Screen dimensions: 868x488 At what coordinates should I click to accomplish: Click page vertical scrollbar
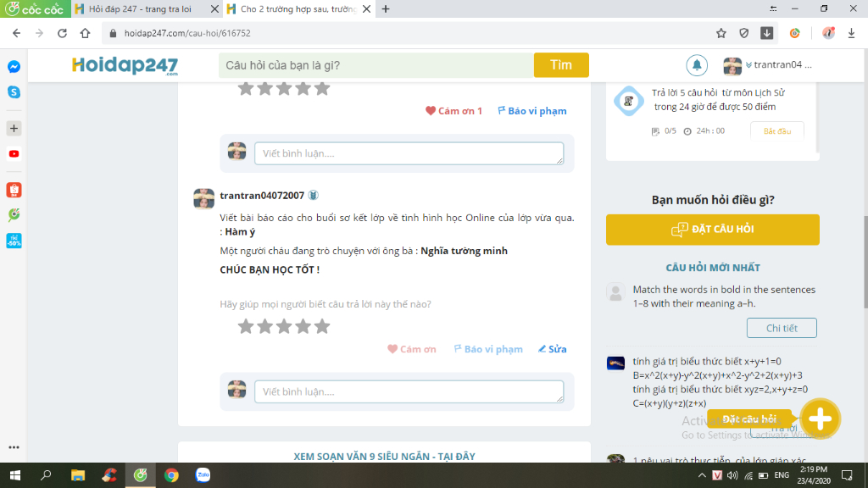click(865, 261)
